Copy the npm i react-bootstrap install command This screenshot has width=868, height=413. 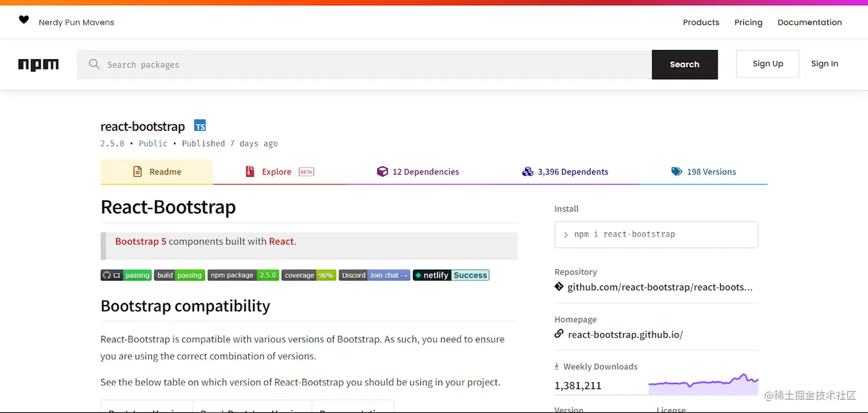pos(656,234)
